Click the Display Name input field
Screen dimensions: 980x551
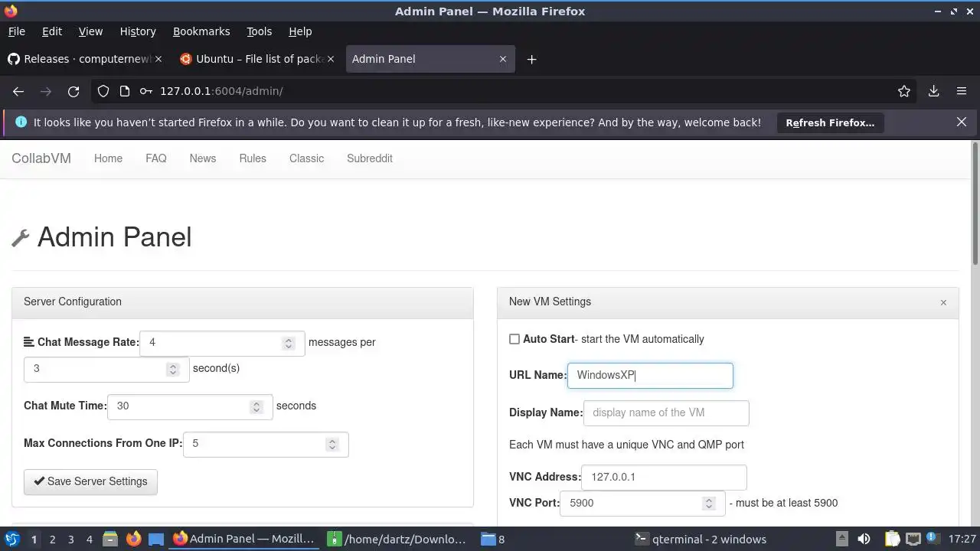point(666,413)
